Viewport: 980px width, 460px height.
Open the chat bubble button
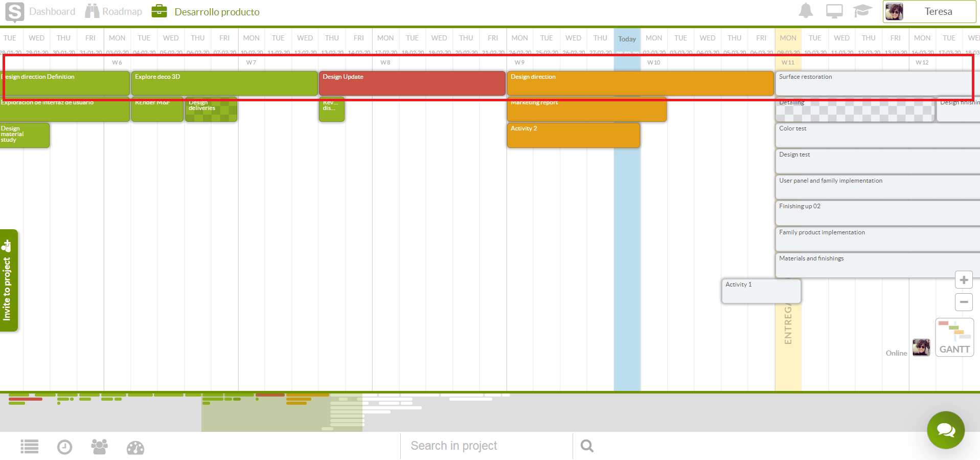(x=946, y=430)
